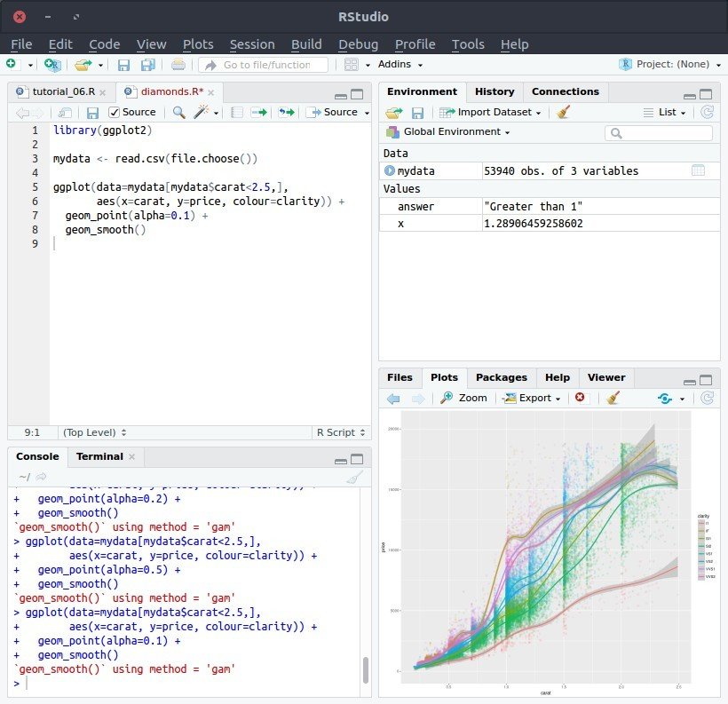Click the Save All documents icon
Image resolution: width=728 pixels, height=704 pixels.
click(x=148, y=65)
